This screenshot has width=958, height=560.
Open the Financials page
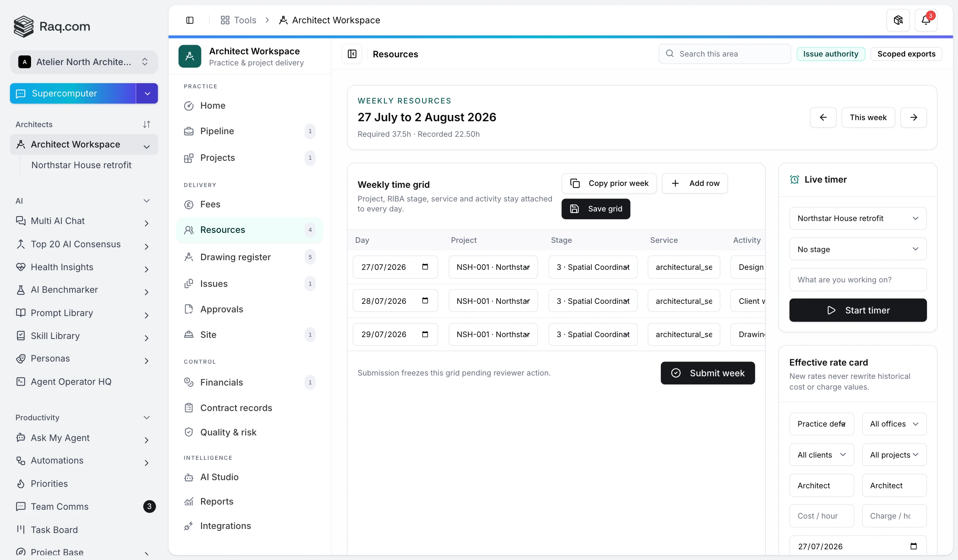(x=250, y=383)
